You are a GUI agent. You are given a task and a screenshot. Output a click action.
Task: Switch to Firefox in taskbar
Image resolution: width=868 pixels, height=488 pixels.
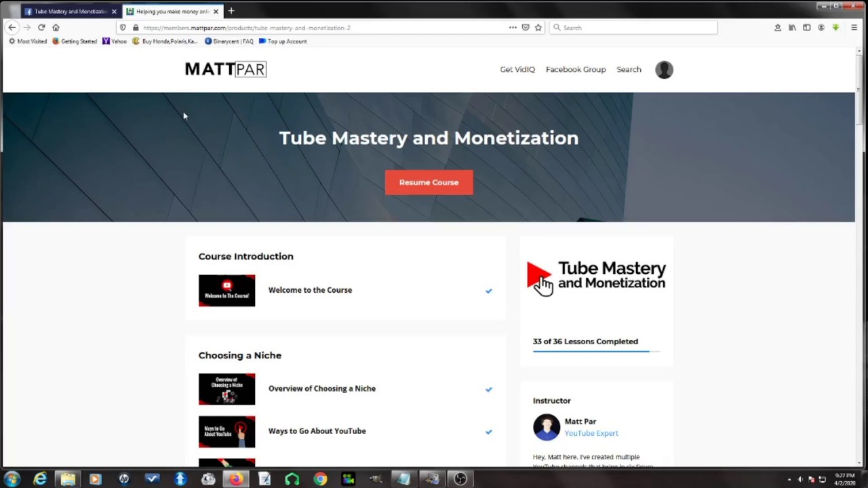[x=236, y=479]
